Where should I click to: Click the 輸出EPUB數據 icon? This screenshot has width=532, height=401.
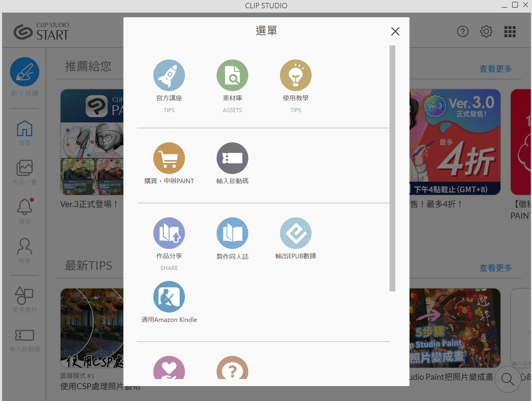296,233
